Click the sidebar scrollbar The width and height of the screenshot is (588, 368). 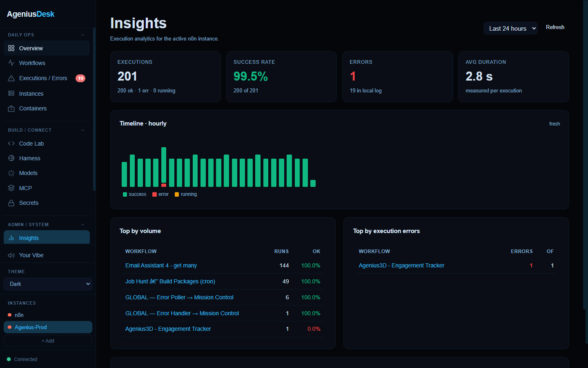pyautogui.click(x=94, y=109)
